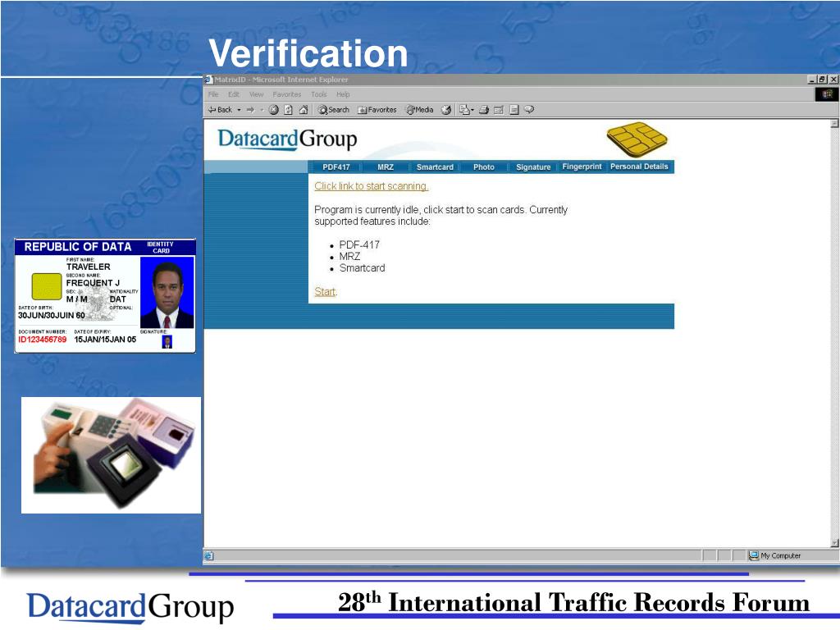
Task: Open the Favorites toolbar button
Action: click(x=377, y=110)
